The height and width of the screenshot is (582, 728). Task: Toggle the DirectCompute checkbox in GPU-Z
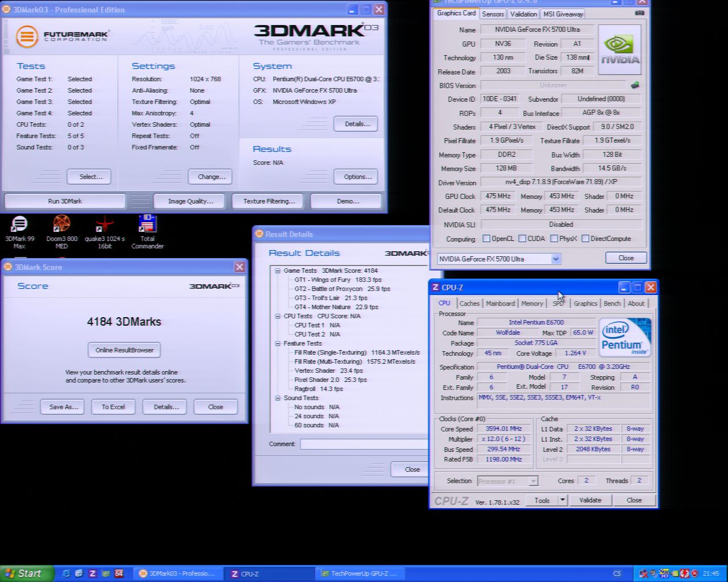coord(585,239)
